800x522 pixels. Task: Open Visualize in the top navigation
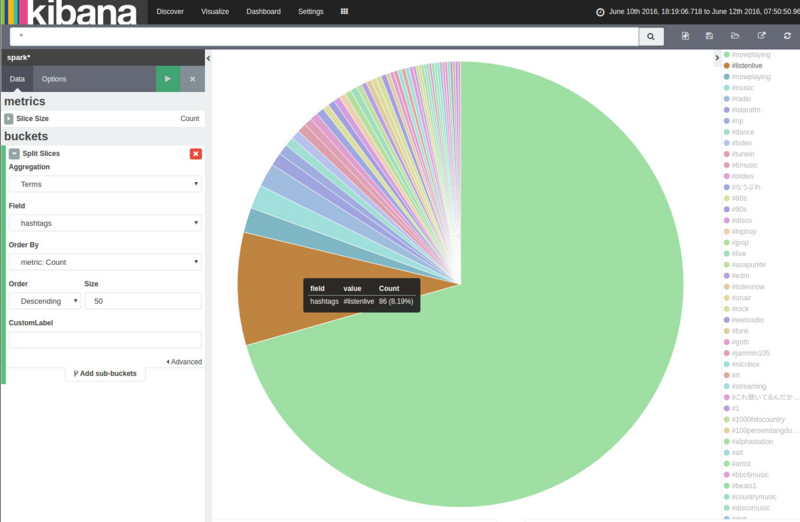pyautogui.click(x=215, y=11)
